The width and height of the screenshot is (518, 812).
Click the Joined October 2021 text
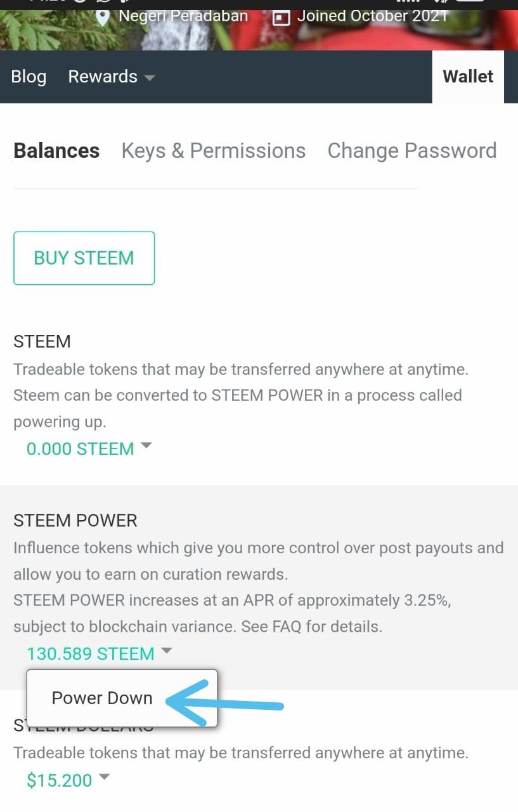(x=372, y=16)
